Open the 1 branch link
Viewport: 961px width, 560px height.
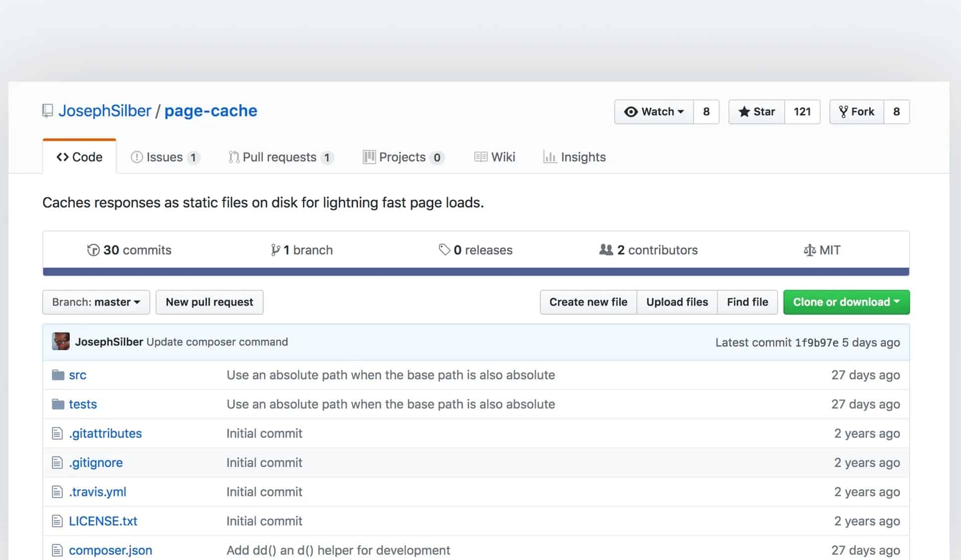coord(302,250)
